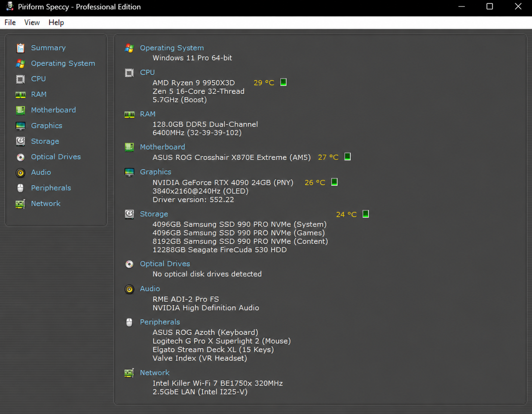Click the board icon beside Motherboard heading
The width and height of the screenshot is (532, 414).
(x=129, y=147)
